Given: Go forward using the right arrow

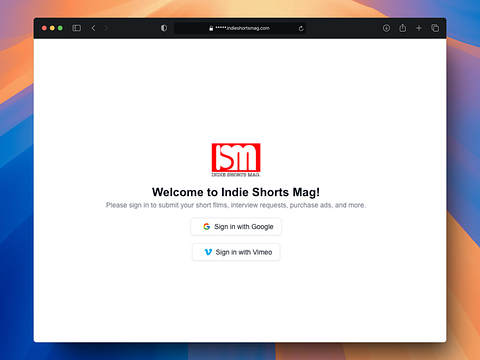Looking at the screenshot, I should [106, 28].
